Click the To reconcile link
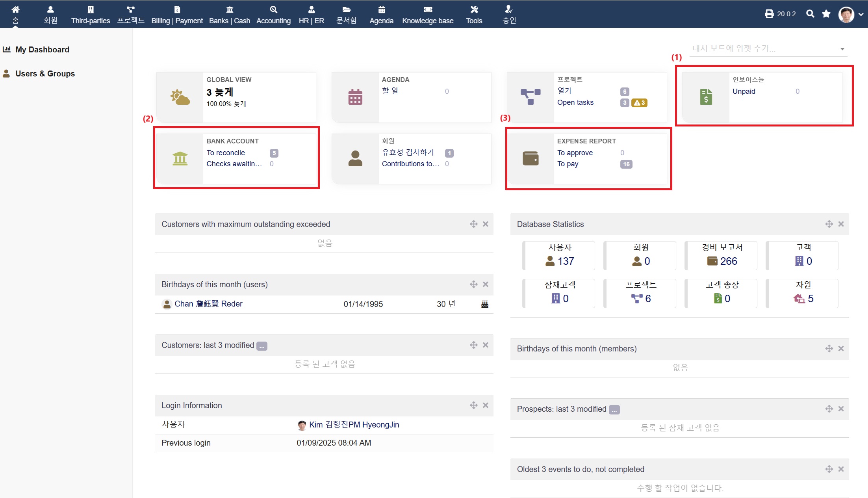The height and width of the screenshot is (498, 868). pos(226,153)
